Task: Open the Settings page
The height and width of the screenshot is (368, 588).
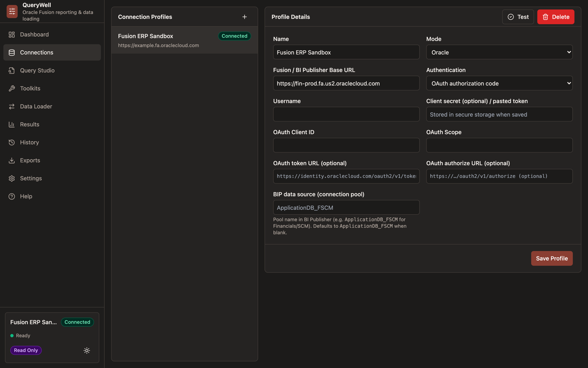Action: tap(52, 178)
